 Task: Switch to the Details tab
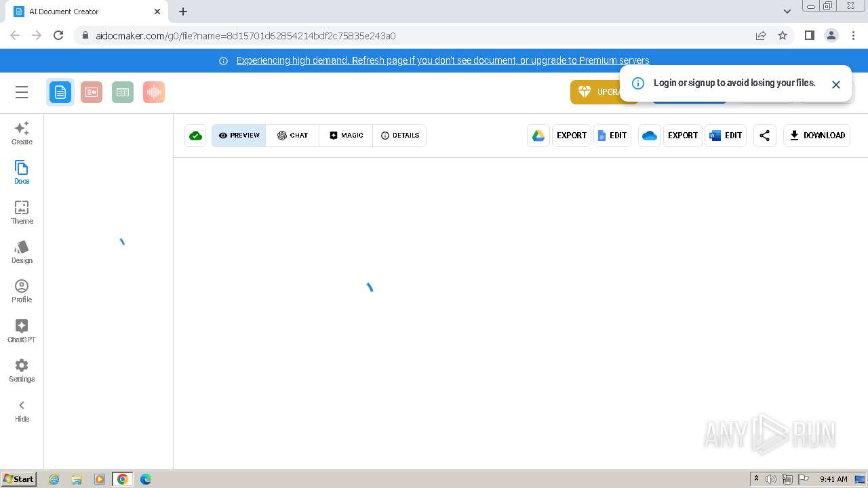click(x=399, y=136)
